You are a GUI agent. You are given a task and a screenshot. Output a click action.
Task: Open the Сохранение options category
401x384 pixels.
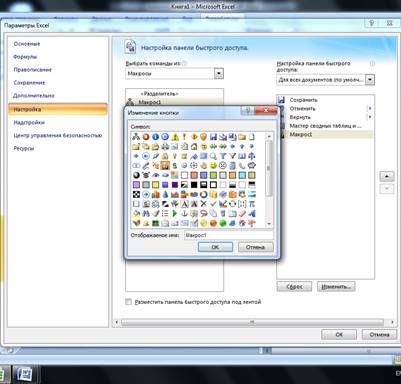pos(29,83)
